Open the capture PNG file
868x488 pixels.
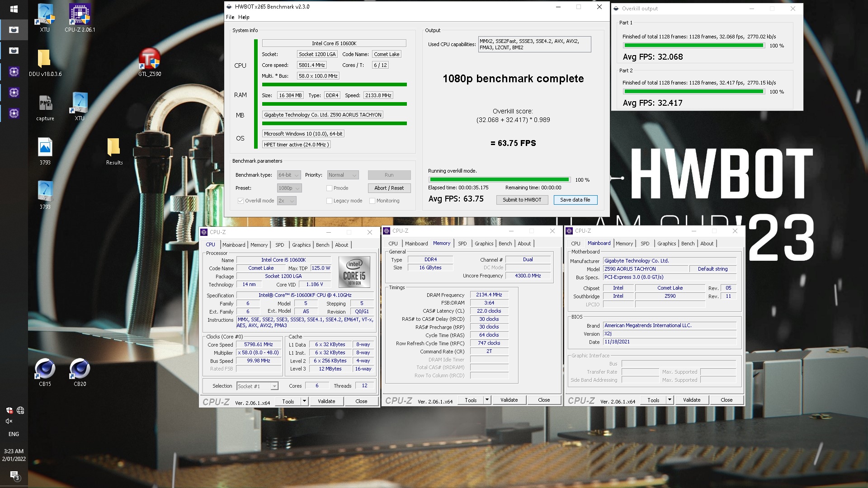[x=45, y=108]
